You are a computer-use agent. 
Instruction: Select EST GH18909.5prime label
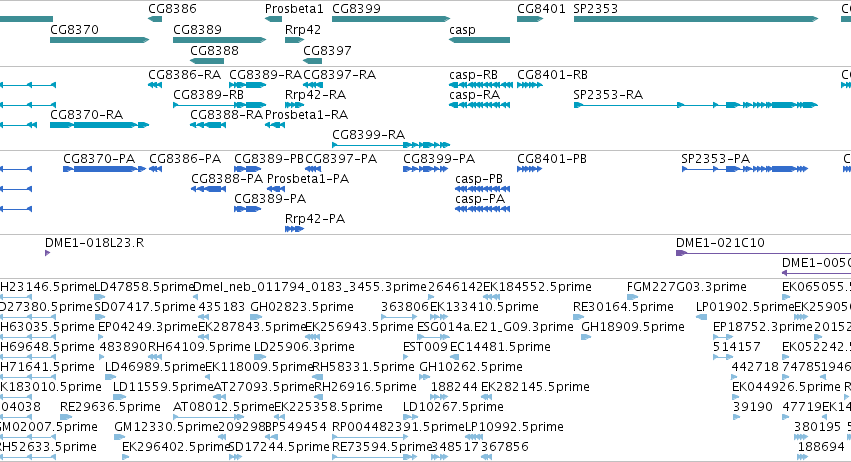(633, 327)
